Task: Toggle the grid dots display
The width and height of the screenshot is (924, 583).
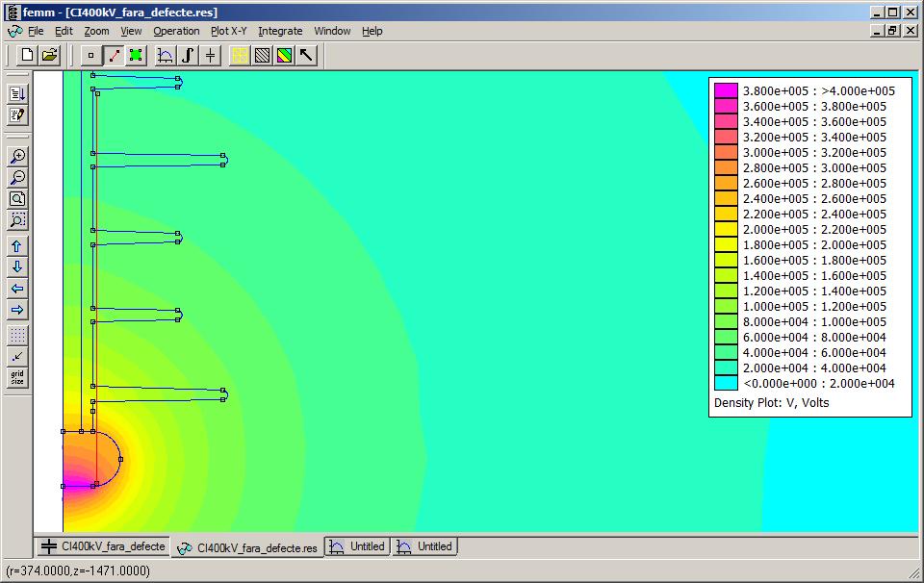Action: pyautogui.click(x=17, y=335)
